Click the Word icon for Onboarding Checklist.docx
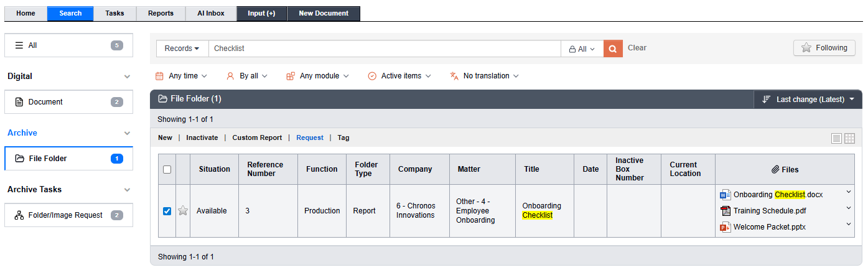This screenshot has height=270, width=868. 725,195
